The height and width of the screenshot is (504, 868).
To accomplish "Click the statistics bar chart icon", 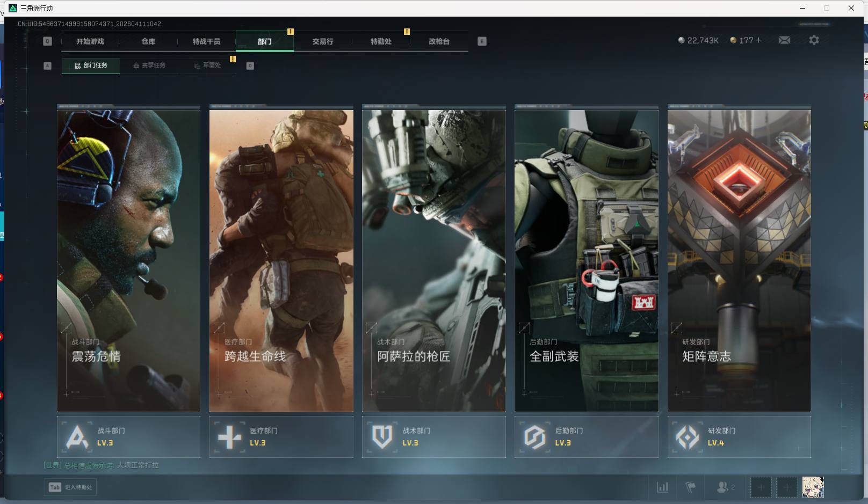I will [663, 487].
